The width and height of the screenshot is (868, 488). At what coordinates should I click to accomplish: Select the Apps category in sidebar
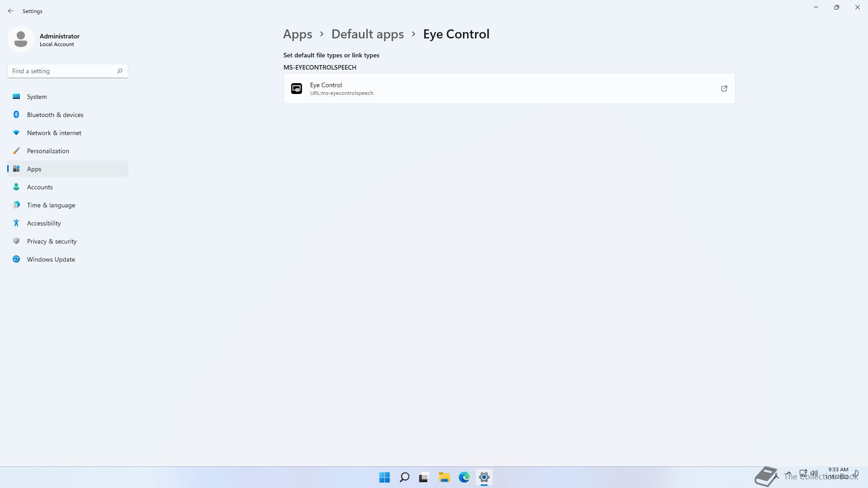coord(68,169)
